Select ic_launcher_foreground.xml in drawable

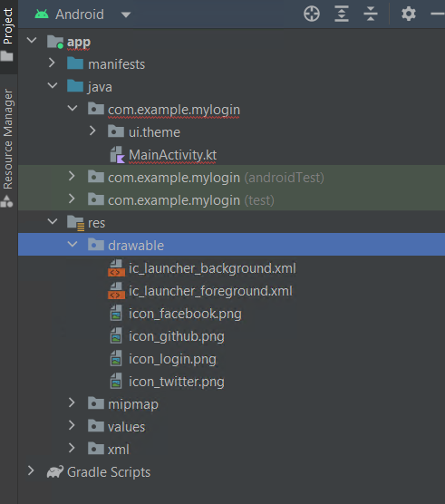(211, 291)
